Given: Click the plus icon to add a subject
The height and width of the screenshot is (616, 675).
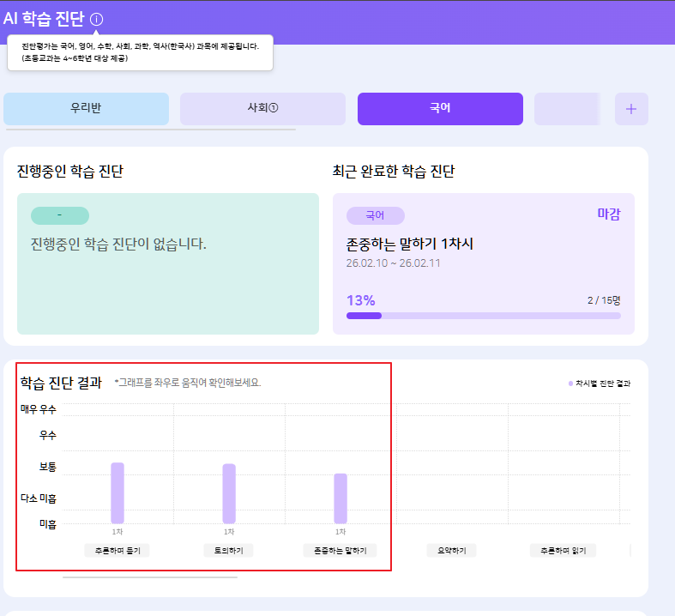Looking at the screenshot, I should click(x=631, y=109).
